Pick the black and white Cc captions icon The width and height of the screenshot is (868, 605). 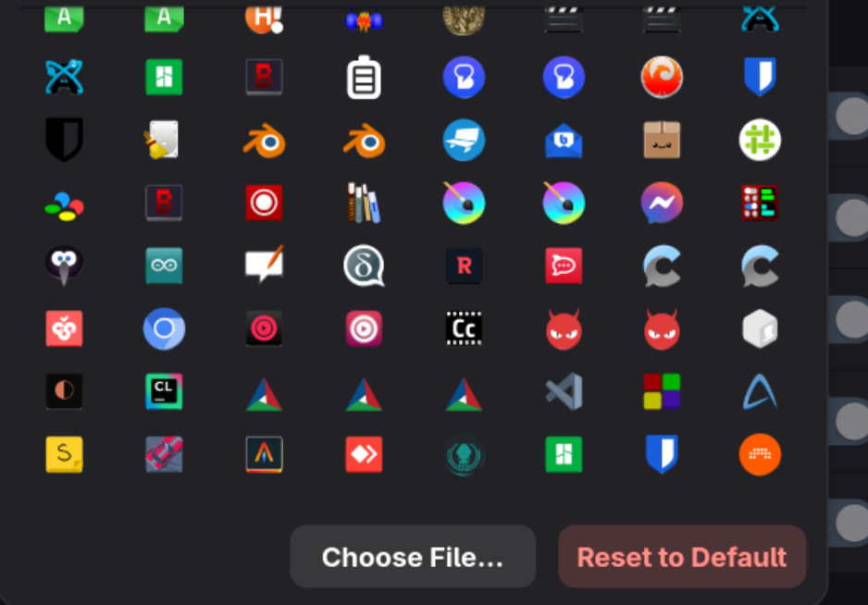click(464, 328)
